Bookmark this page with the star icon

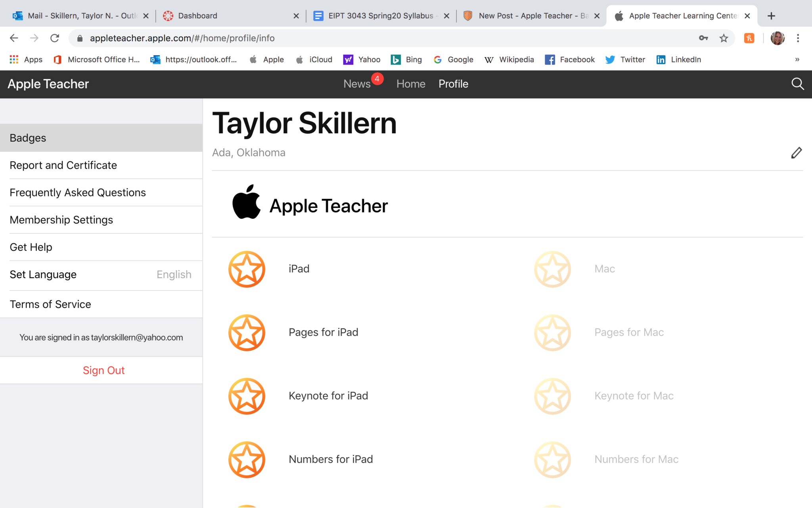click(x=724, y=38)
